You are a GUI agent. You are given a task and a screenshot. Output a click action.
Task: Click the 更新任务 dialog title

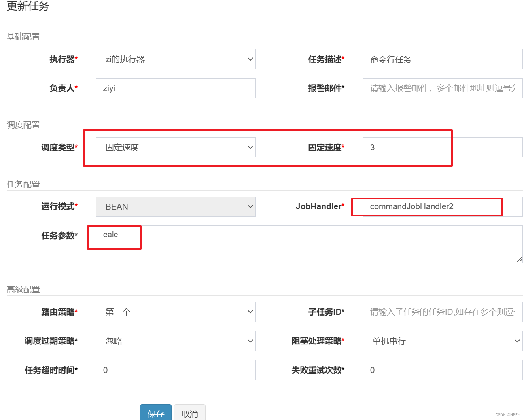(28, 6)
